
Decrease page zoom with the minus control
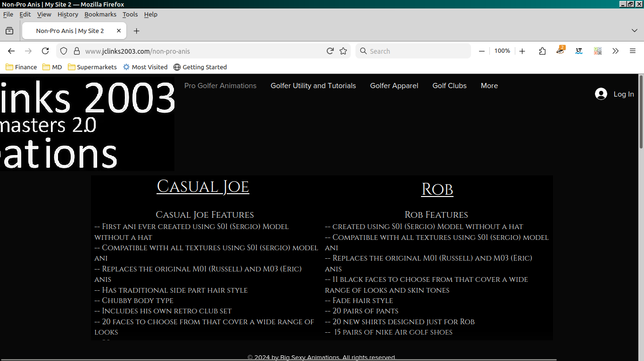click(x=481, y=51)
